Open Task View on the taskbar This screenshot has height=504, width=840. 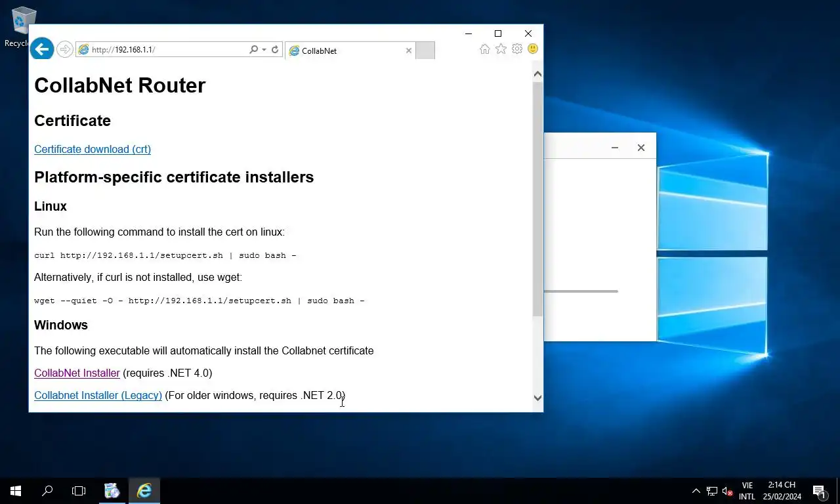tap(79, 491)
